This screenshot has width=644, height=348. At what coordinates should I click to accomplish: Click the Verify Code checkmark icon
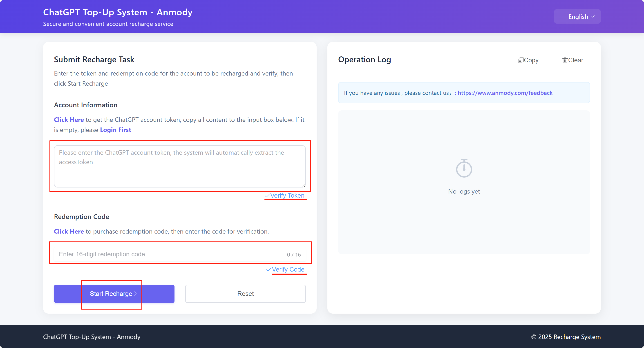click(x=269, y=270)
